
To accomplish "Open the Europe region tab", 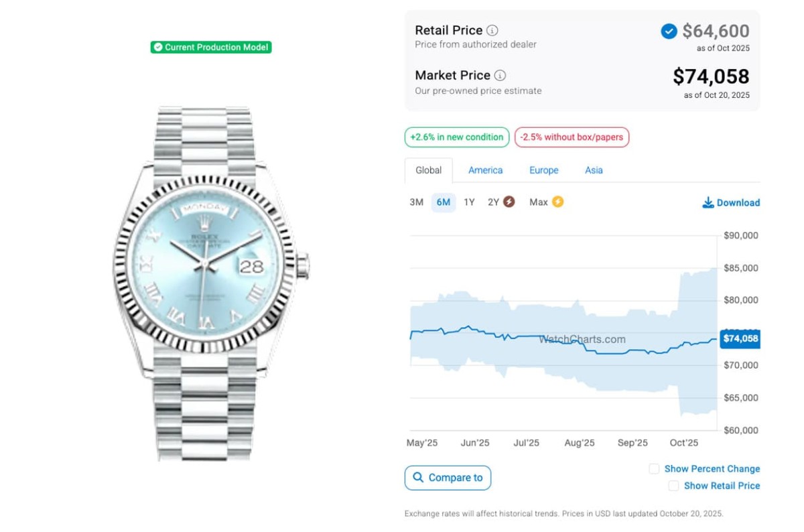I will (544, 170).
